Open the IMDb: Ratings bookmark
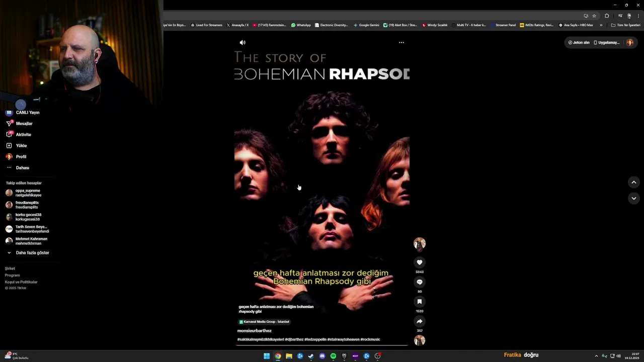This screenshot has height=362, width=644. tap(537, 25)
